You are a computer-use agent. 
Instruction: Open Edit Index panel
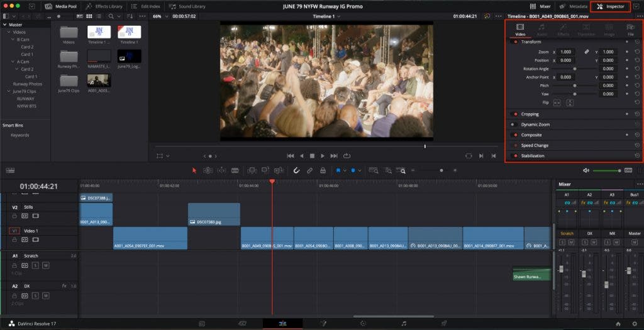point(146,6)
